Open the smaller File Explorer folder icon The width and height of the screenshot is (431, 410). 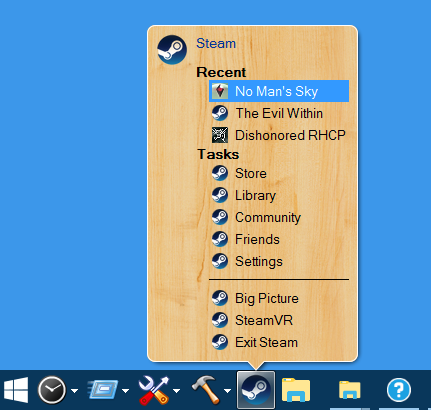click(350, 390)
